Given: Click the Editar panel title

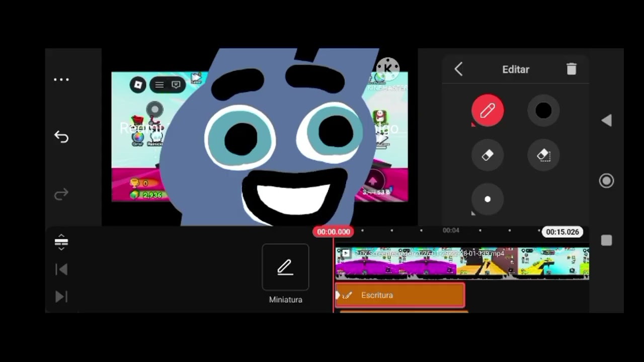Looking at the screenshot, I should click(x=516, y=69).
